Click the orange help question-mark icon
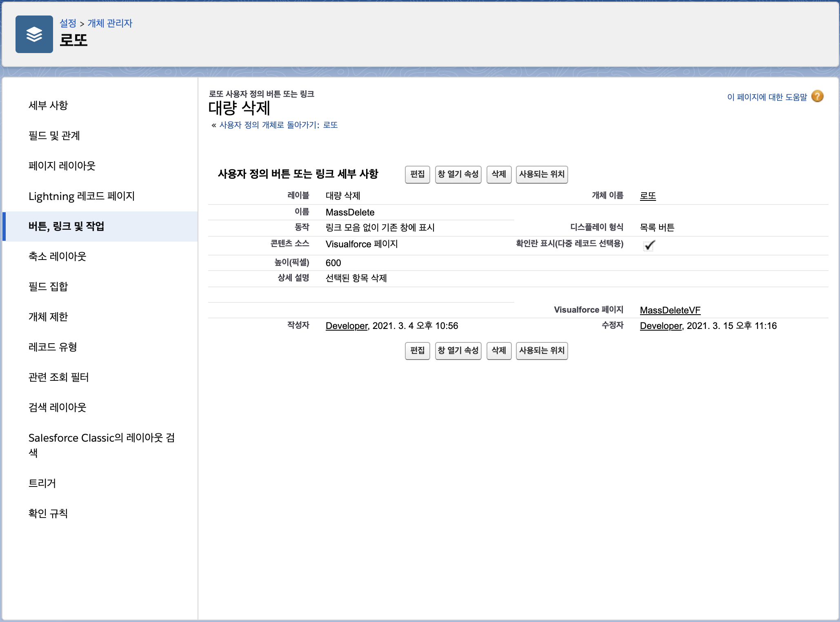 point(817,96)
